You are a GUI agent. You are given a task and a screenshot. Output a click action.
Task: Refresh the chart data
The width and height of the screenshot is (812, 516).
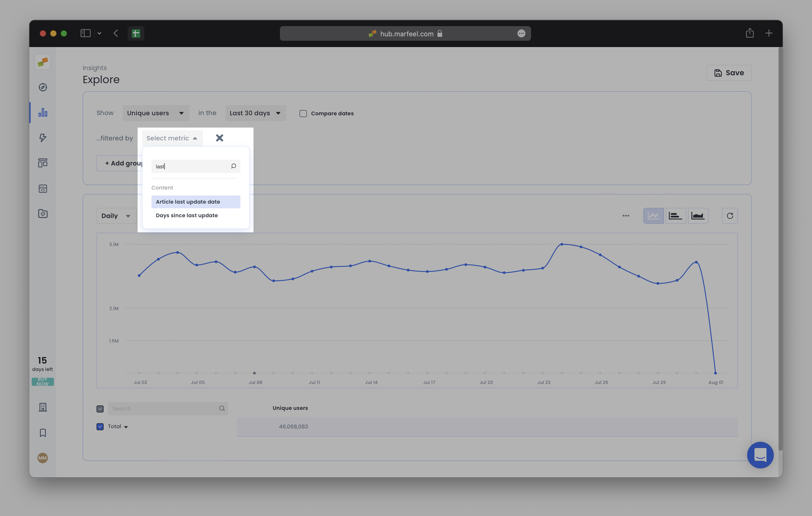pos(730,216)
